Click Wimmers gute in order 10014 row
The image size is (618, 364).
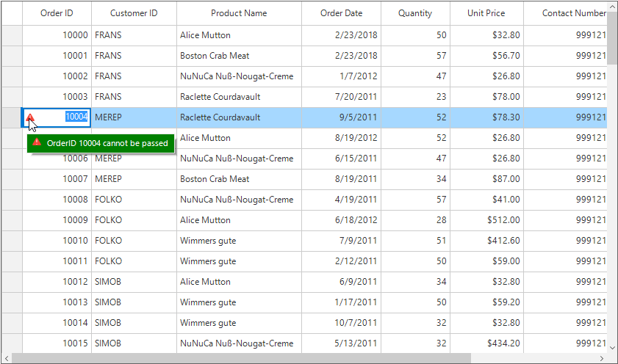[208, 323]
